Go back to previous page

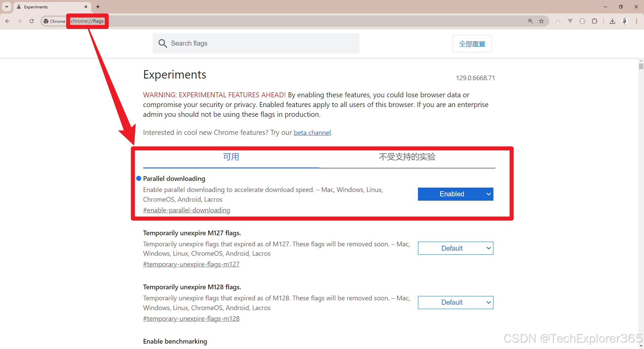7,21
